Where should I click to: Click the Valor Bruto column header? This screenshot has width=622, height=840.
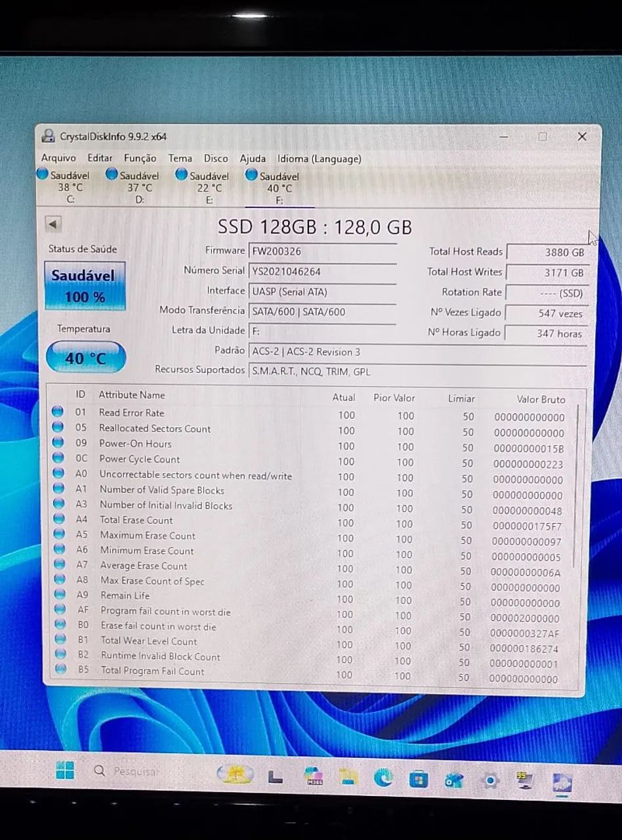coord(541,399)
